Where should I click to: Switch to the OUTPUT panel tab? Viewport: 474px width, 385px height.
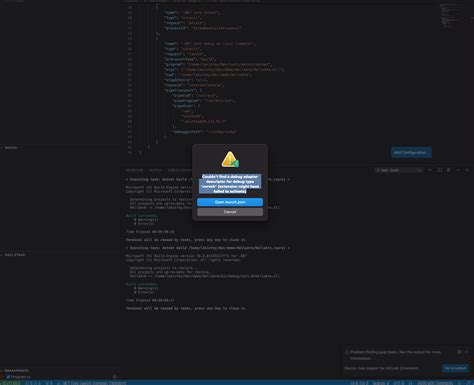click(x=155, y=170)
